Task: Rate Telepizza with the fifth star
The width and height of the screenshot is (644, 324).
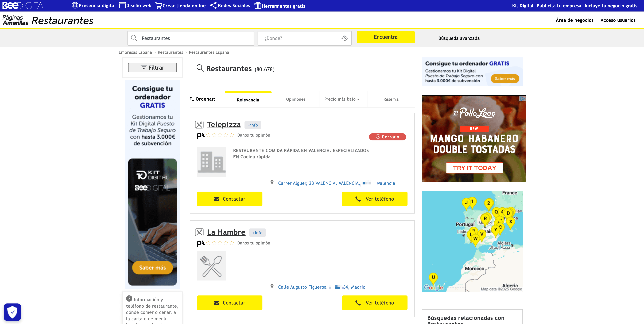Action: pyautogui.click(x=232, y=135)
